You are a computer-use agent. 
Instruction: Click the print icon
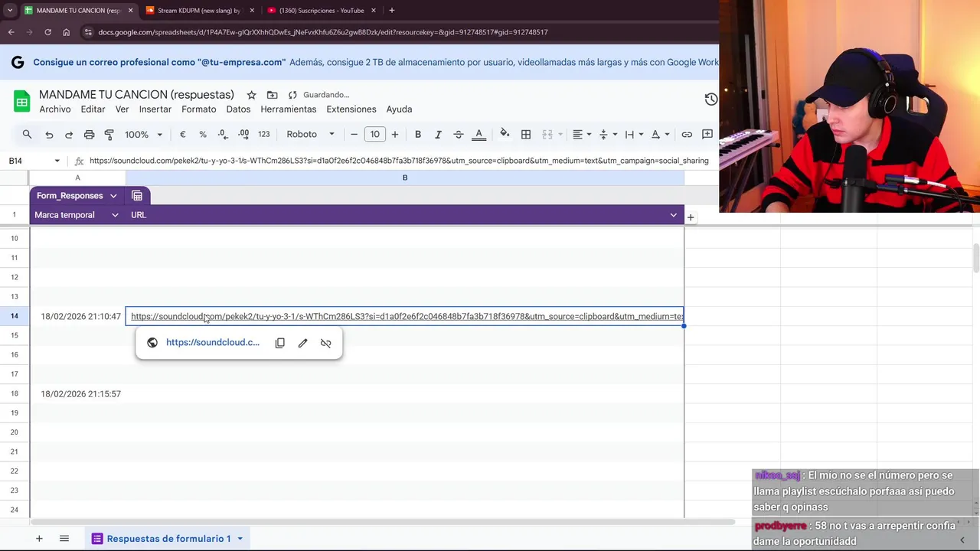[x=89, y=134]
